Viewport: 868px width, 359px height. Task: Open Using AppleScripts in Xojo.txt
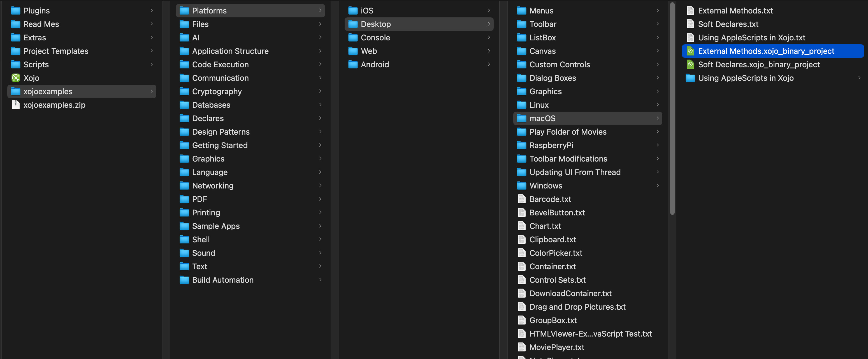[751, 38]
